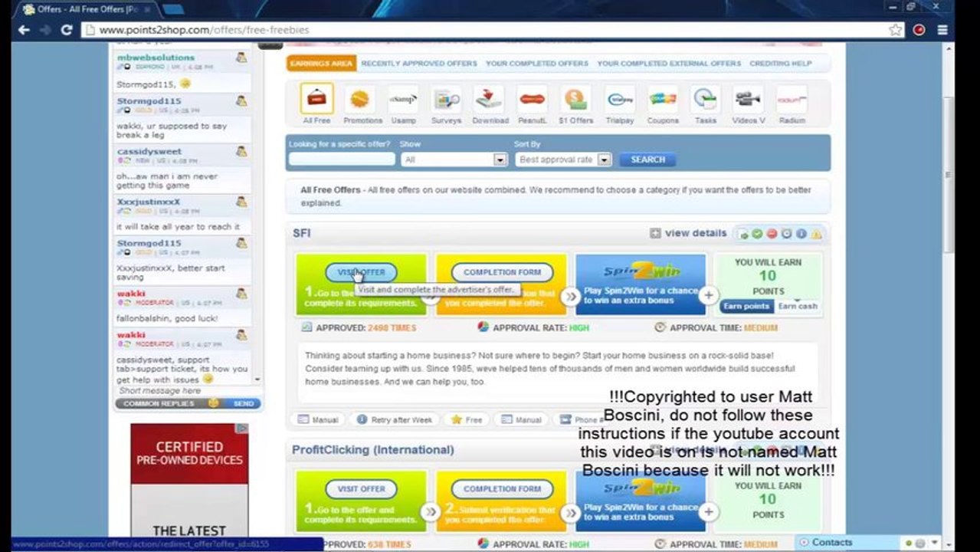The height and width of the screenshot is (552, 980).
Task: Open the $1 Offers category
Action: click(x=575, y=100)
